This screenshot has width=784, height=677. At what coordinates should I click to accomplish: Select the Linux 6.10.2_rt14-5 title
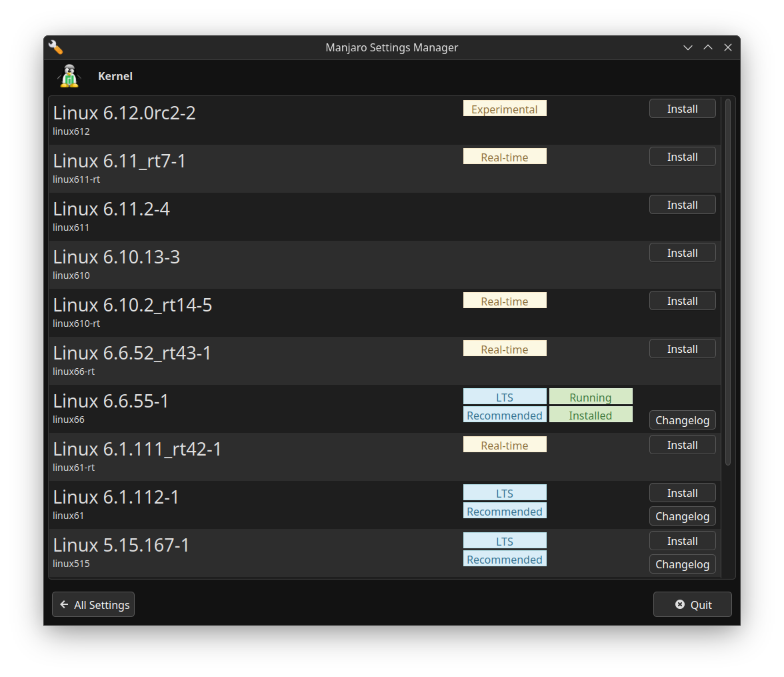(133, 305)
